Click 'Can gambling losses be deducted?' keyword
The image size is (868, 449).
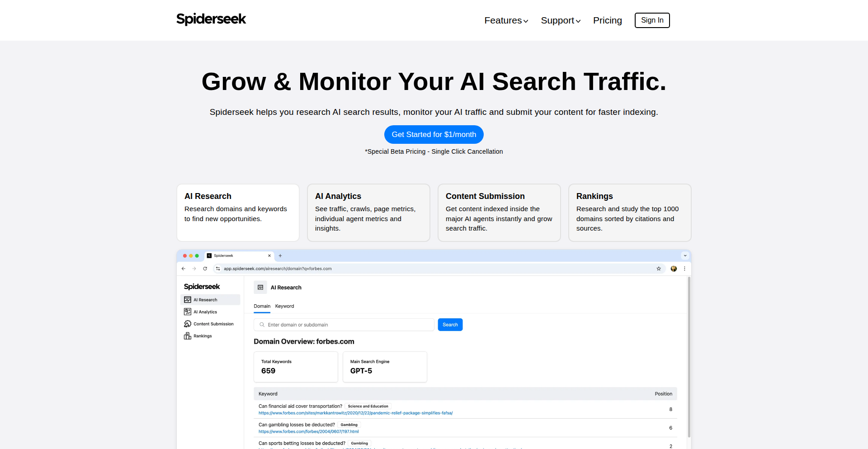pyautogui.click(x=297, y=425)
